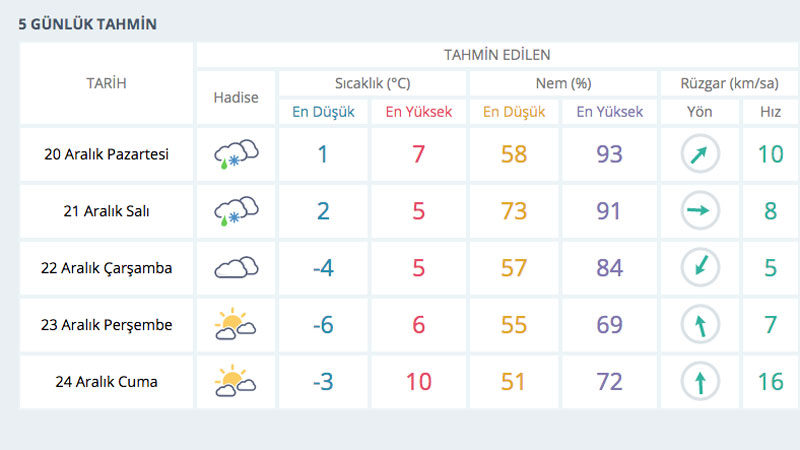Click the partly sunny icon for 24 Aralık Cuma
The width and height of the screenshot is (800, 450).
236,382
